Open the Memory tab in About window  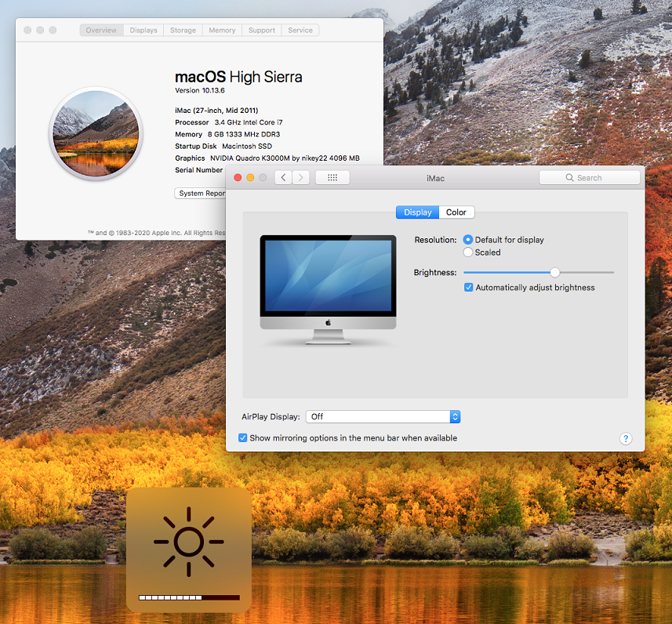click(x=222, y=30)
